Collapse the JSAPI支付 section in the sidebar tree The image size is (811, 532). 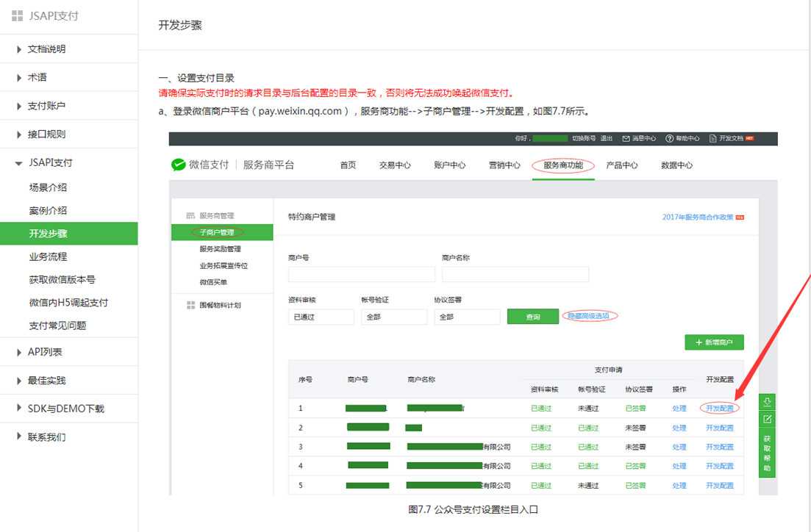(x=19, y=163)
